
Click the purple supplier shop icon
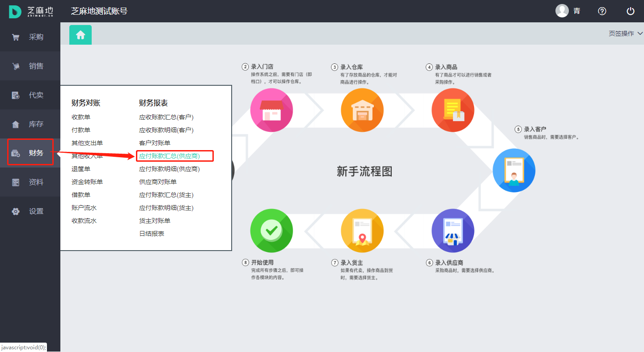click(x=453, y=231)
